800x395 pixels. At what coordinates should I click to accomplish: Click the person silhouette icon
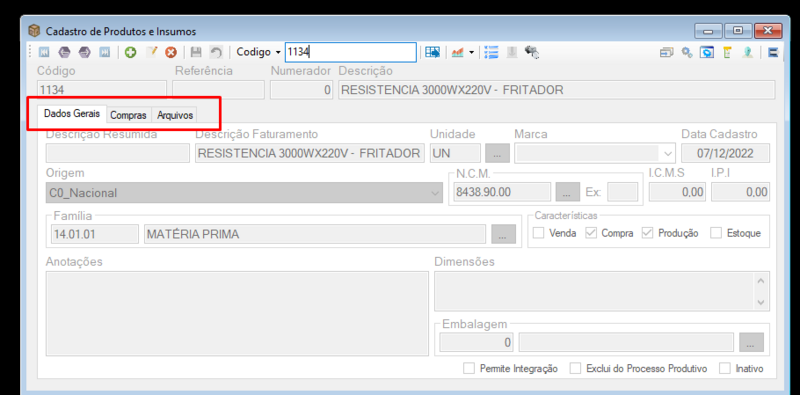point(748,52)
